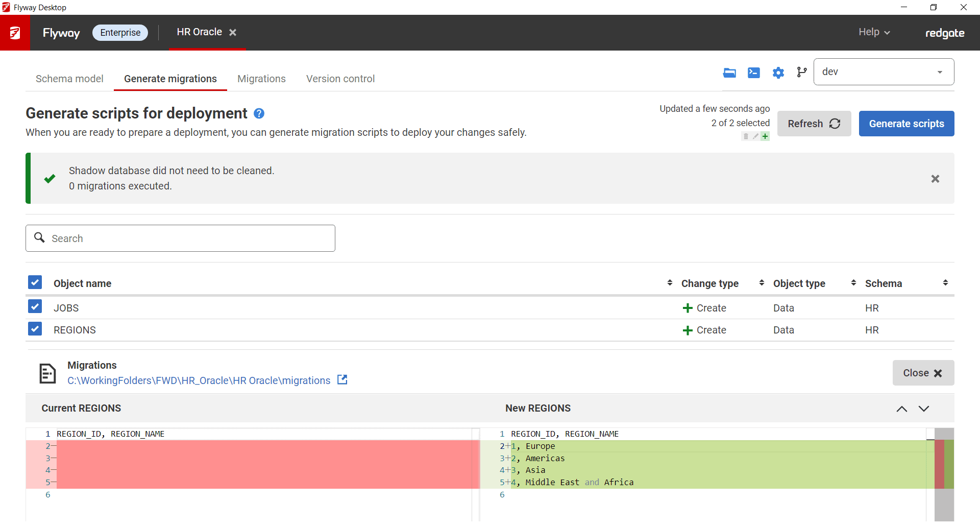Switch to the Schema model tab

69,79
